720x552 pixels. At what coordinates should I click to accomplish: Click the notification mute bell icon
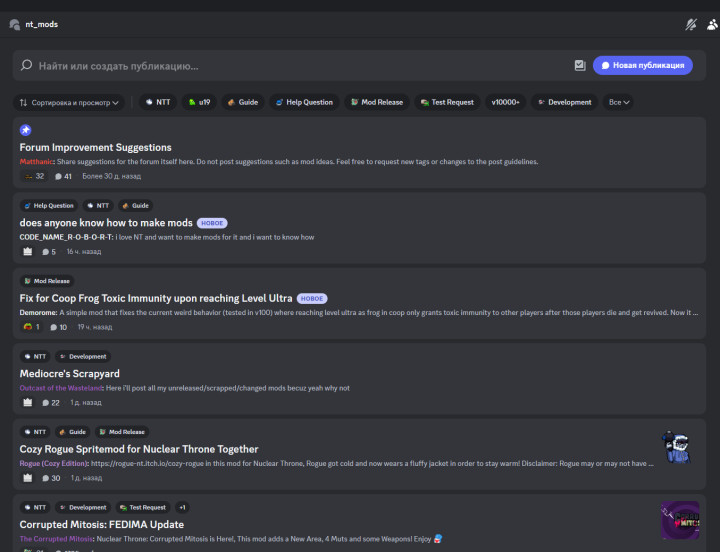(x=690, y=24)
